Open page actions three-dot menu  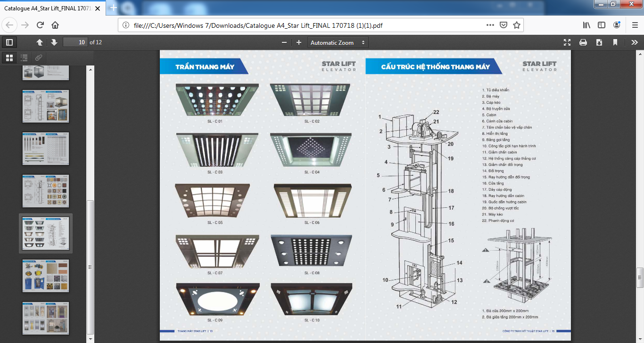[x=490, y=25]
